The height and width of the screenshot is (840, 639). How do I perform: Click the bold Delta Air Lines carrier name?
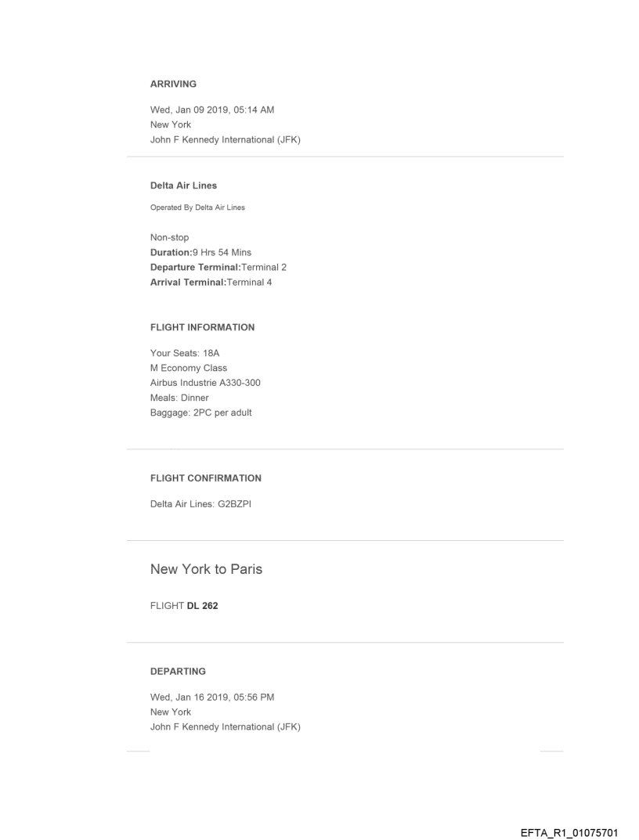pyautogui.click(x=183, y=186)
